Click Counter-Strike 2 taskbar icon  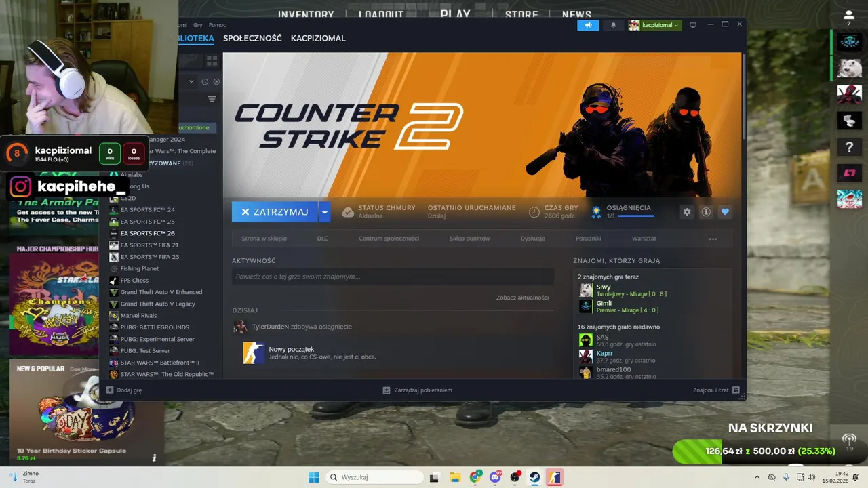pyautogui.click(x=555, y=477)
